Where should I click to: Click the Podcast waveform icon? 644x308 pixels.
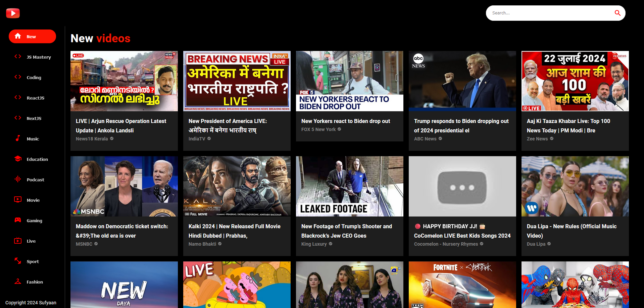pyautogui.click(x=18, y=179)
